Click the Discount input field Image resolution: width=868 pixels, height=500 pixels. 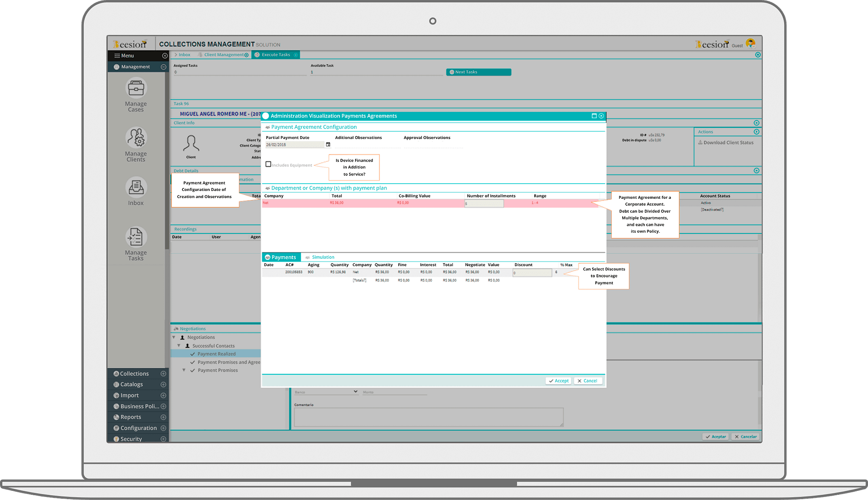pyautogui.click(x=532, y=273)
